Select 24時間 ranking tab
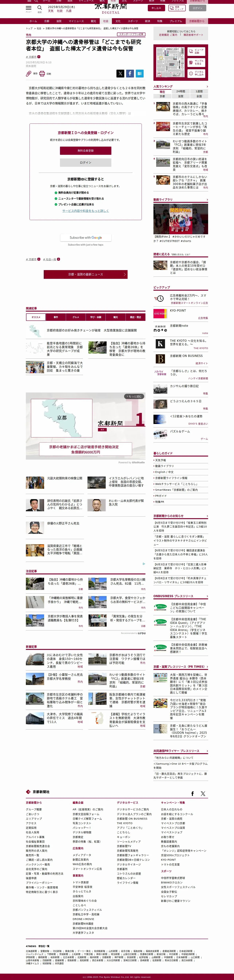Screen dimensions: 234x980 (181, 91)
